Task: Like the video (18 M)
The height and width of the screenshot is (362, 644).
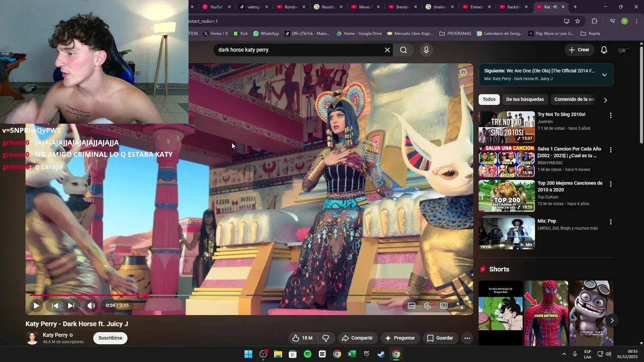Action: tap(302, 338)
